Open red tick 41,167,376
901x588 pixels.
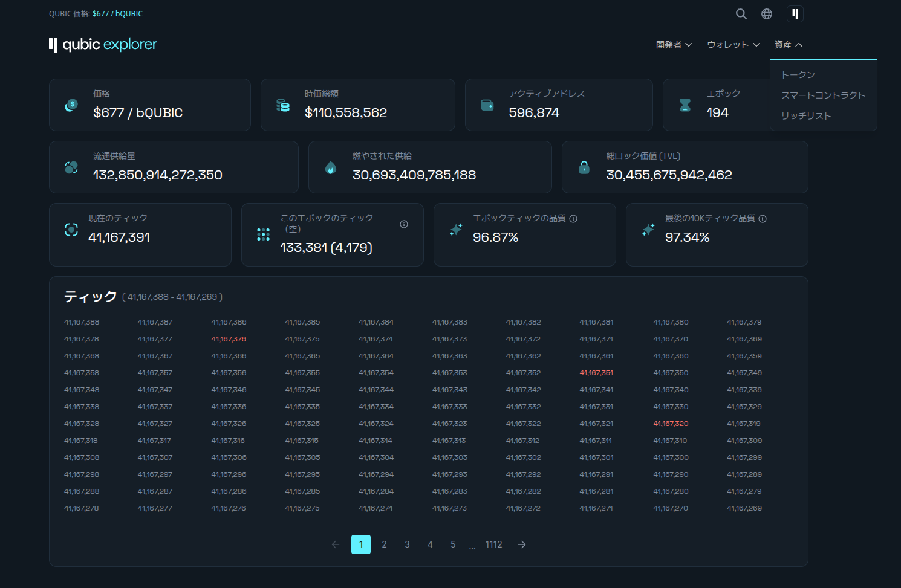click(x=229, y=339)
